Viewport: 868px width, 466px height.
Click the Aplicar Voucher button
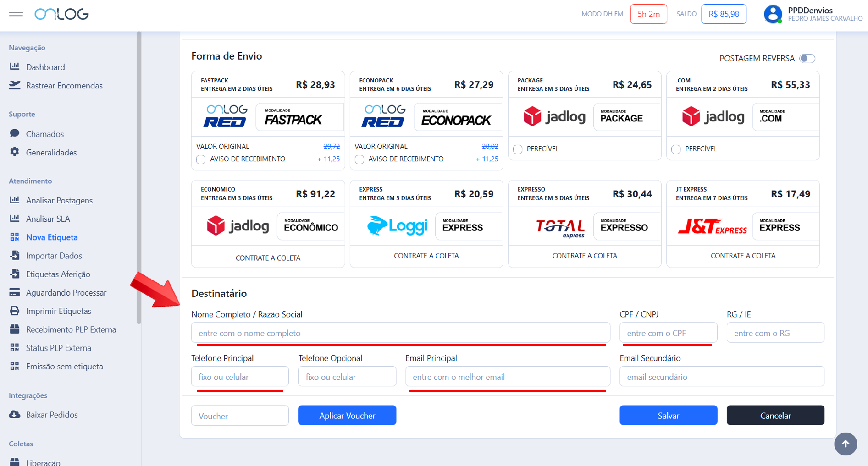click(x=347, y=415)
